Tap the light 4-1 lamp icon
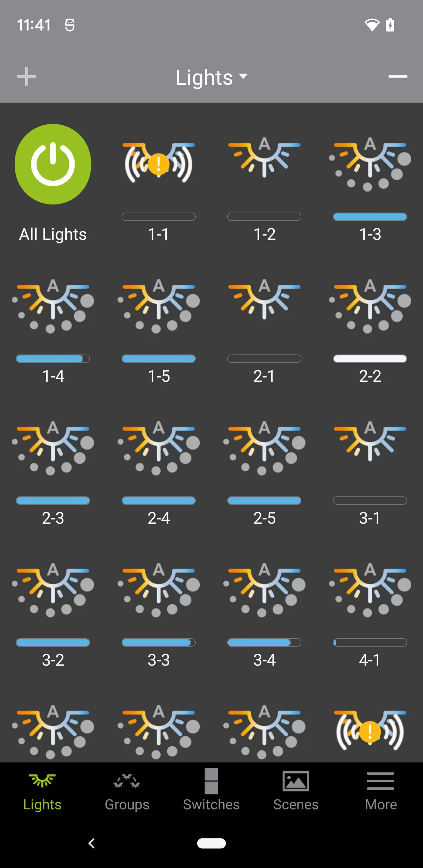Screen dimensions: 423x868 pos(370,589)
